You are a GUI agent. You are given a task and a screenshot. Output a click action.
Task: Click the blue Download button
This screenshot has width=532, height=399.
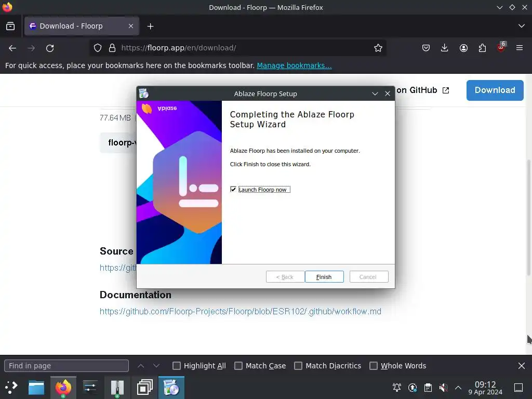(x=495, y=90)
